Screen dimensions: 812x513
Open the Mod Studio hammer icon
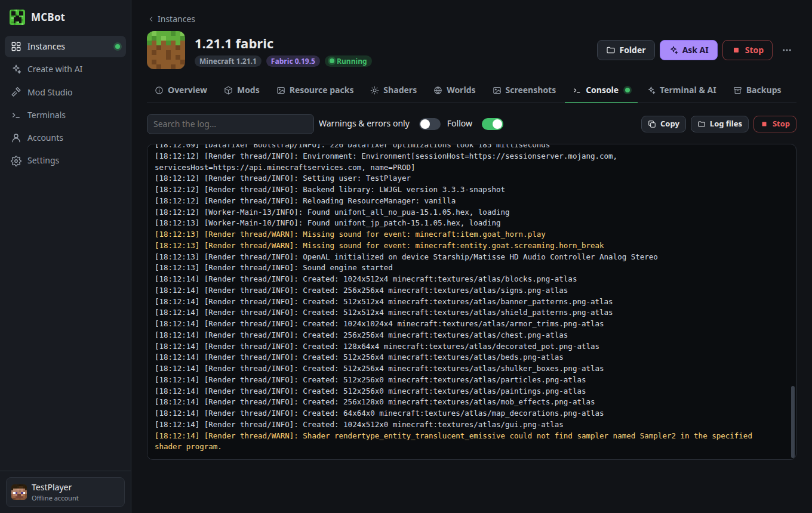(x=16, y=92)
